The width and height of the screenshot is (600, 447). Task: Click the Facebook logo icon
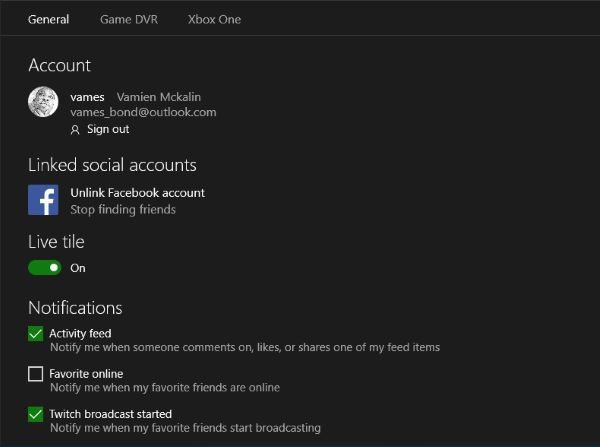coord(43,200)
